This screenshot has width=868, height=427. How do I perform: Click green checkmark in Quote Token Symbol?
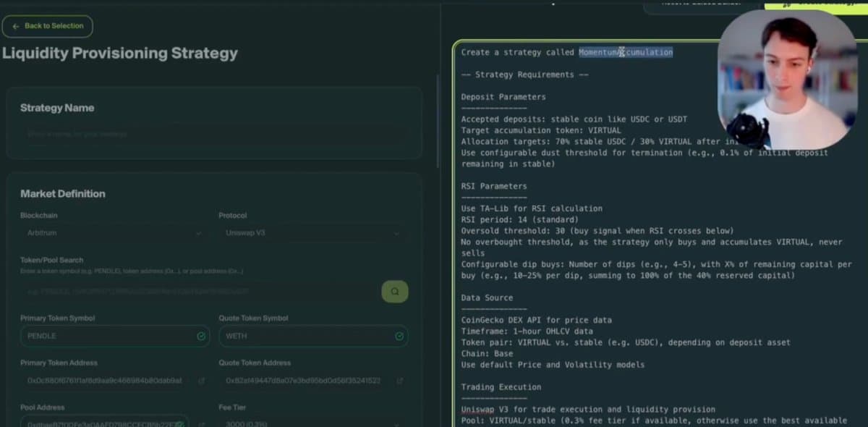[x=399, y=337]
